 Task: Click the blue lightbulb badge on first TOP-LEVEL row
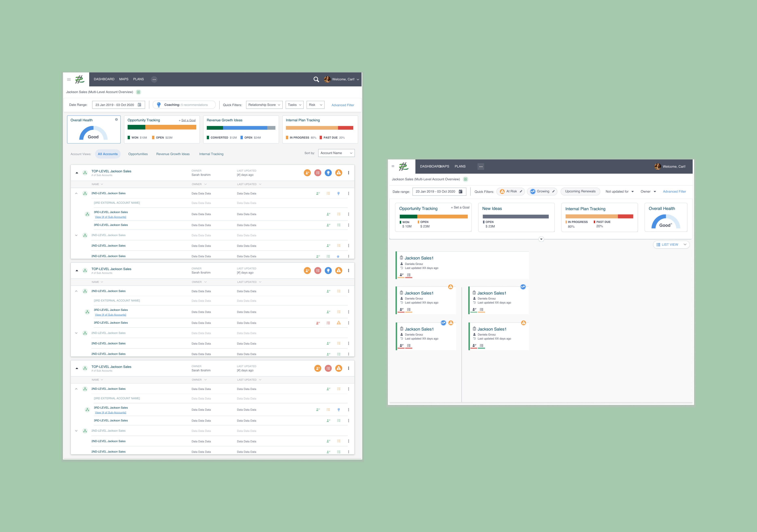328,173
